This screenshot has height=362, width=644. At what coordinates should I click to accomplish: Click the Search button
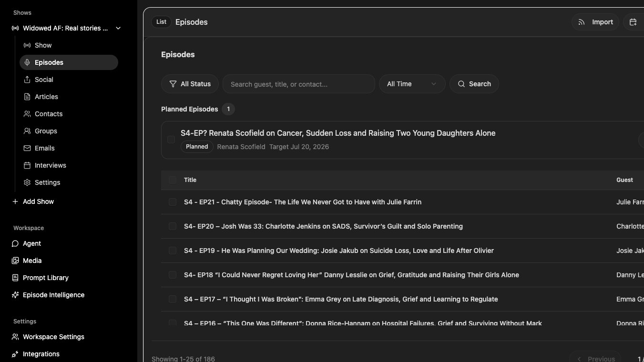coord(474,84)
